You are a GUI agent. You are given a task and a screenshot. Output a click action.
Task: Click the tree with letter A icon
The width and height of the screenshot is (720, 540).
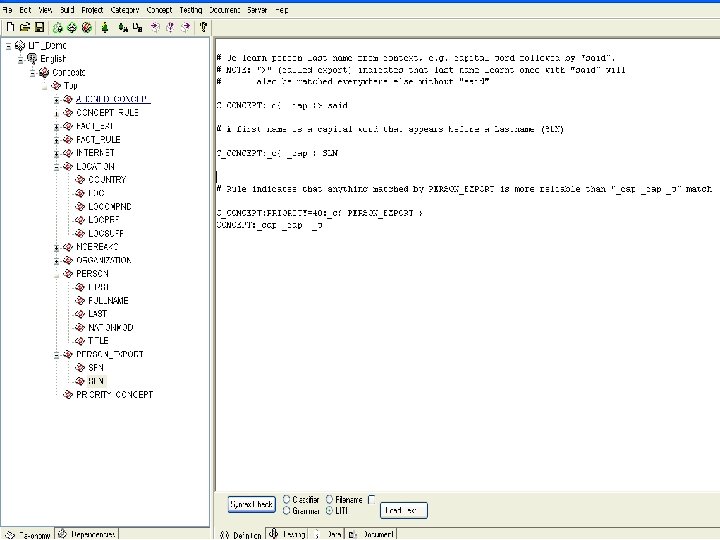coord(123,28)
